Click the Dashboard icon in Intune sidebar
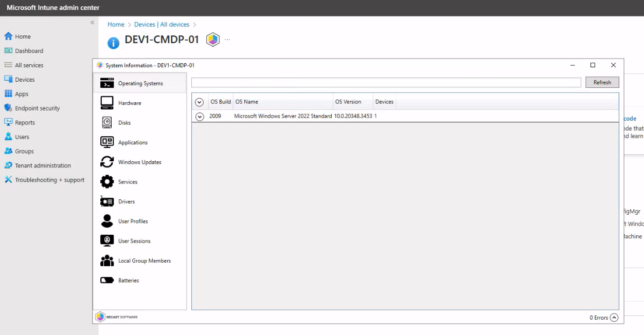 click(8, 51)
